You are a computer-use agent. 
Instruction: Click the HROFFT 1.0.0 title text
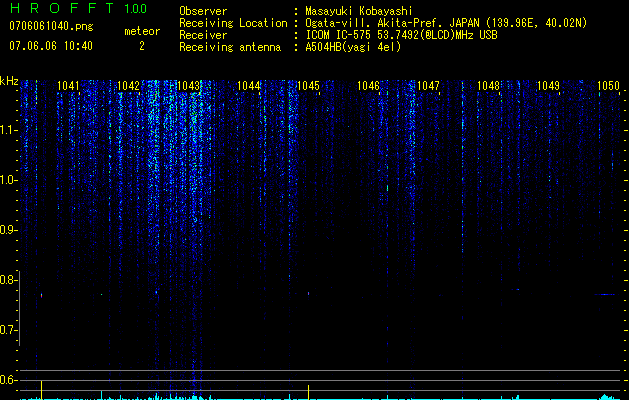coord(78,8)
